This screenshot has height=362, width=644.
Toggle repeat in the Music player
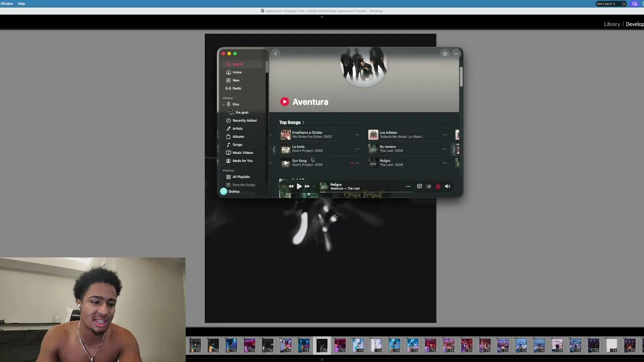point(314,187)
